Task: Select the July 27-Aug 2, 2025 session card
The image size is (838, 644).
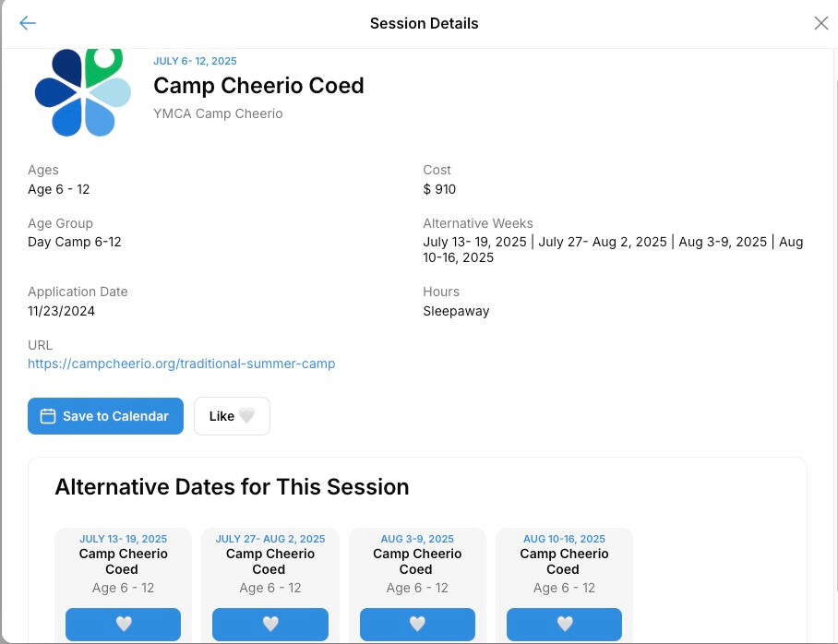Action: [269, 562]
